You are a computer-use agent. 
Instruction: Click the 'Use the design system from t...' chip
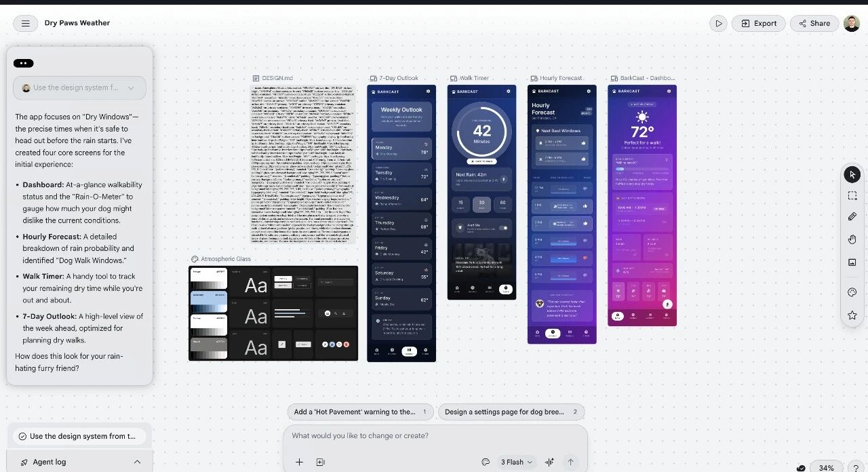pyautogui.click(x=80, y=436)
